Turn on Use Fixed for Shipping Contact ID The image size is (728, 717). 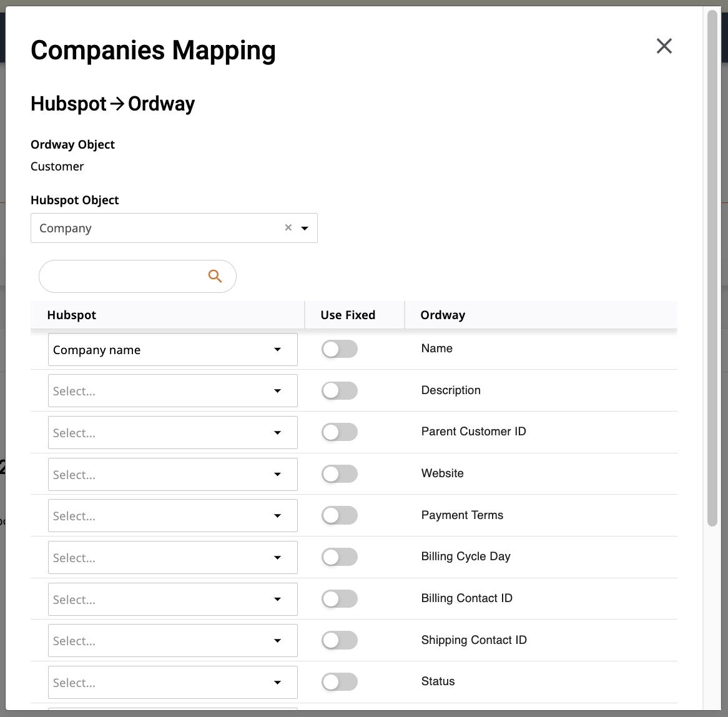[340, 640]
